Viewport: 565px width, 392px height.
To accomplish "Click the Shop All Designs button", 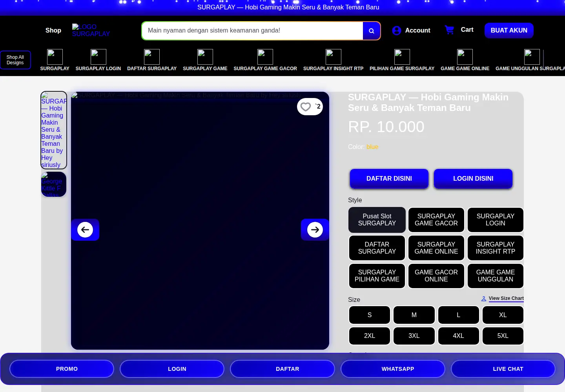I will (x=15, y=60).
